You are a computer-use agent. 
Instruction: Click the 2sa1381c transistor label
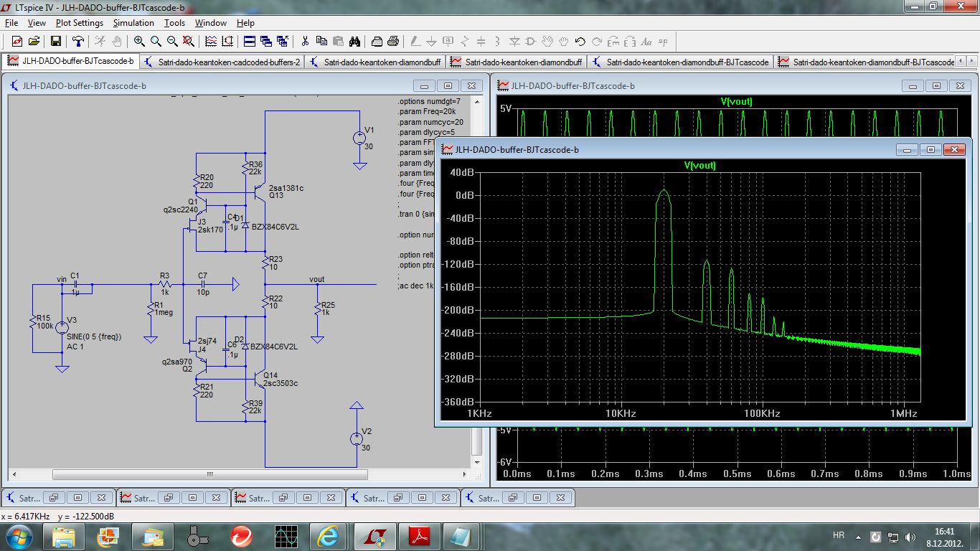point(286,188)
